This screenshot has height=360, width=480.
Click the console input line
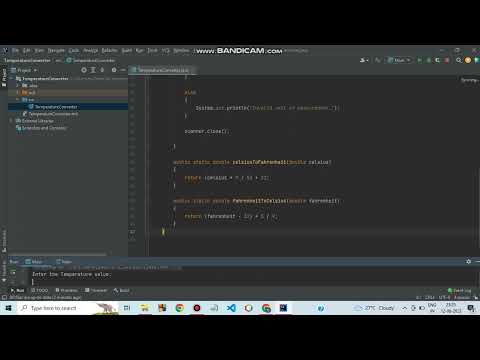coord(253,282)
